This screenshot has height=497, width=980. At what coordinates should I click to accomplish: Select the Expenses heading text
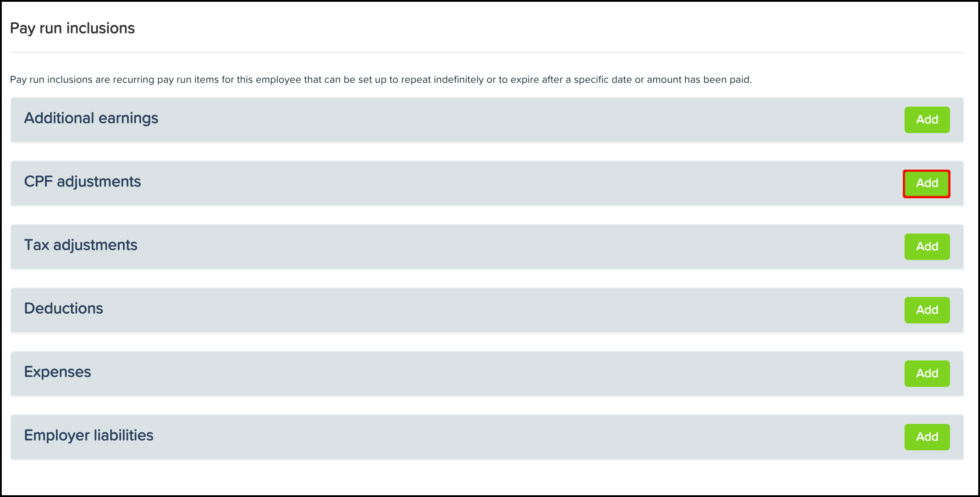click(57, 372)
